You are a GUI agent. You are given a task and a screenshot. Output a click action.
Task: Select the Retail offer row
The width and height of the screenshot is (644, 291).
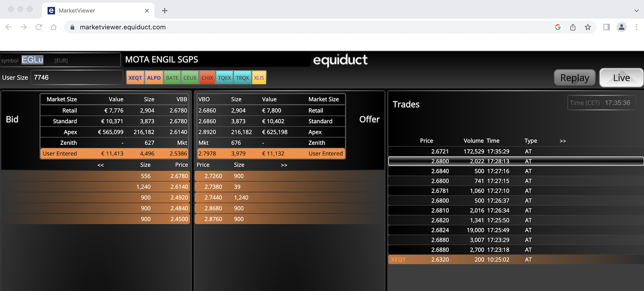(x=271, y=110)
